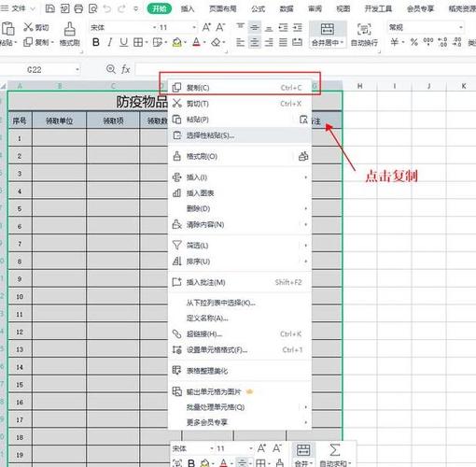
Task: Click the fill color bucket icon
Action: click(x=177, y=42)
